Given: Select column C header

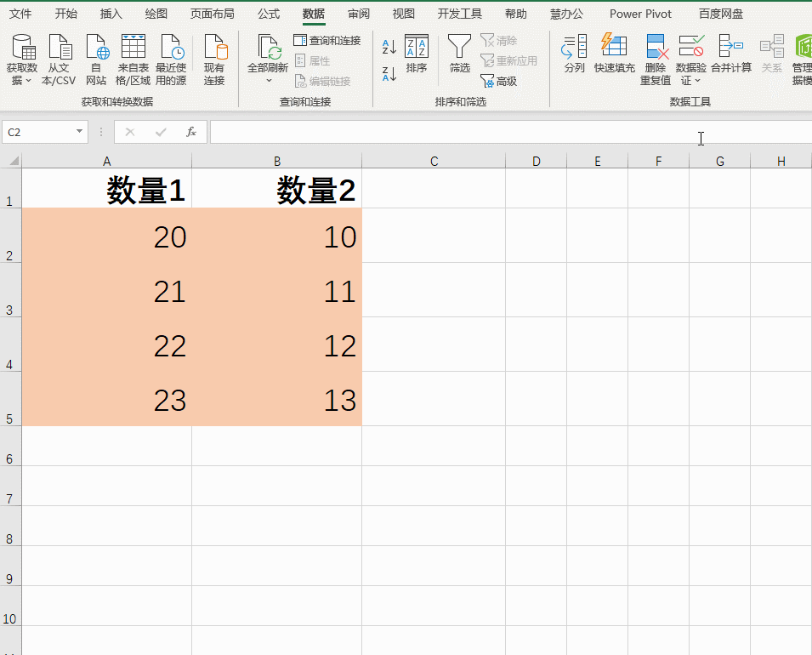Looking at the screenshot, I should point(434,161).
